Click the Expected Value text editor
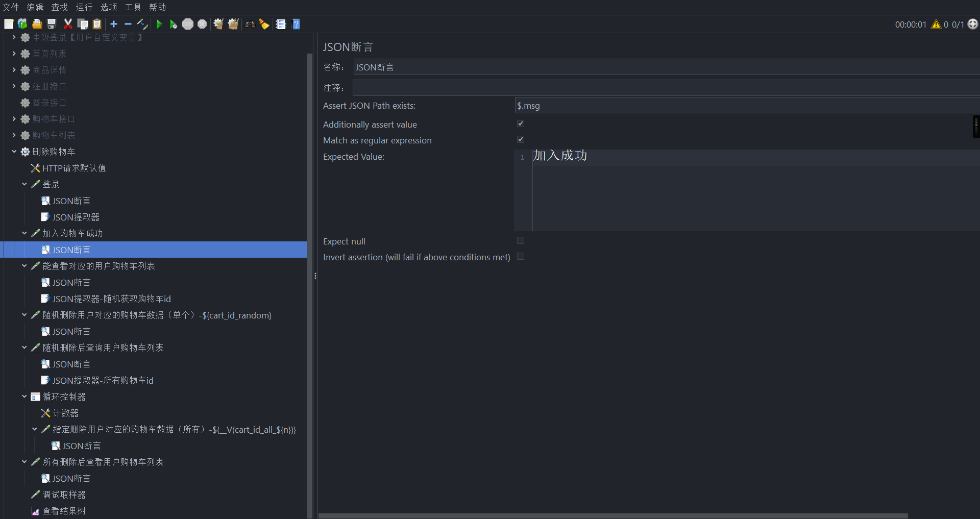This screenshot has height=519, width=980. coord(755,190)
